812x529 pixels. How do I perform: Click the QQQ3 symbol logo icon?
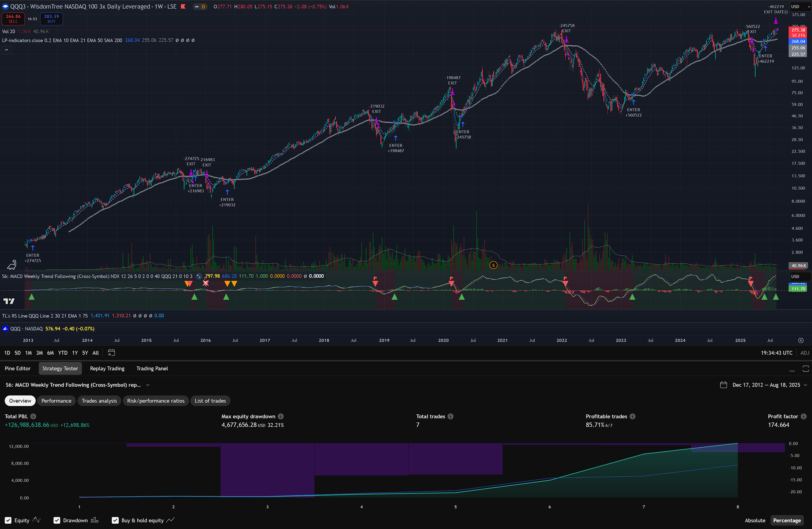(6, 6)
